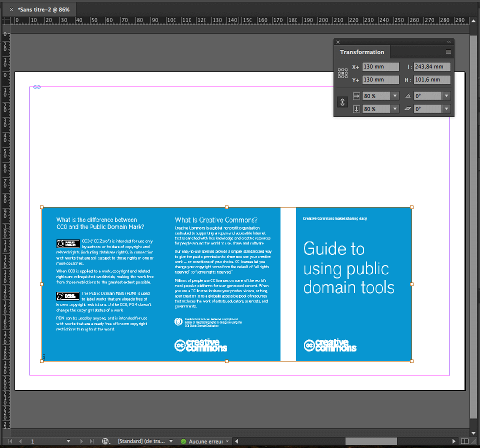Click the Aucune erreur preflight status text

205,441
